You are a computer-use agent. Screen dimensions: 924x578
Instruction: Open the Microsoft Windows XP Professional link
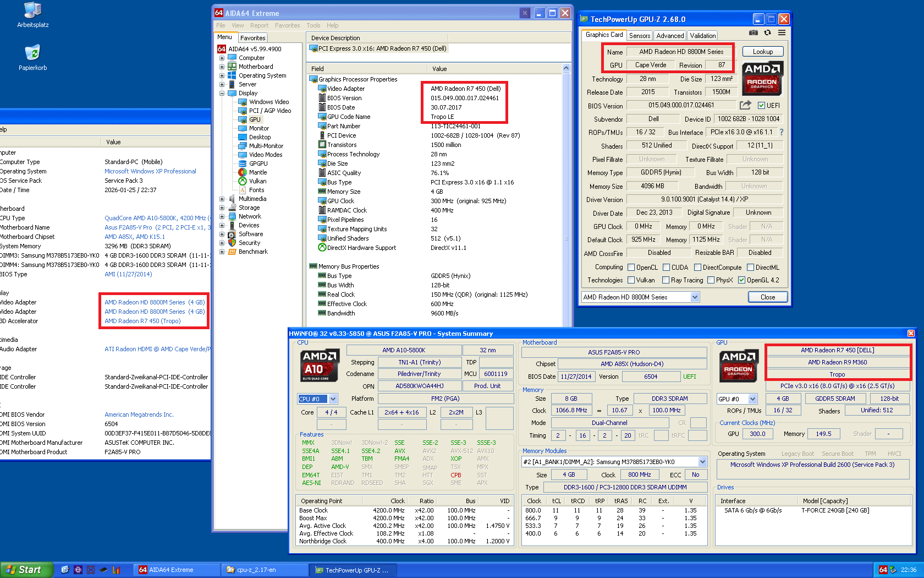[150, 171]
